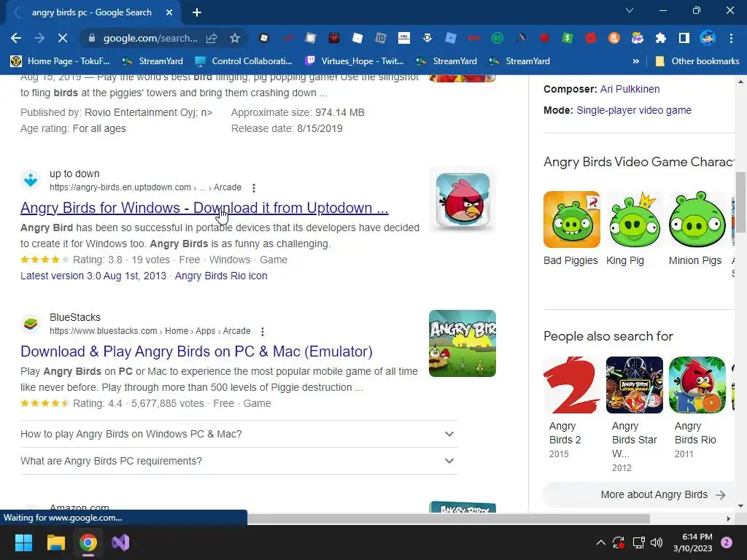Open Control Collaborati... bookmark
The image size is (747, 560).
pos(244,61)
